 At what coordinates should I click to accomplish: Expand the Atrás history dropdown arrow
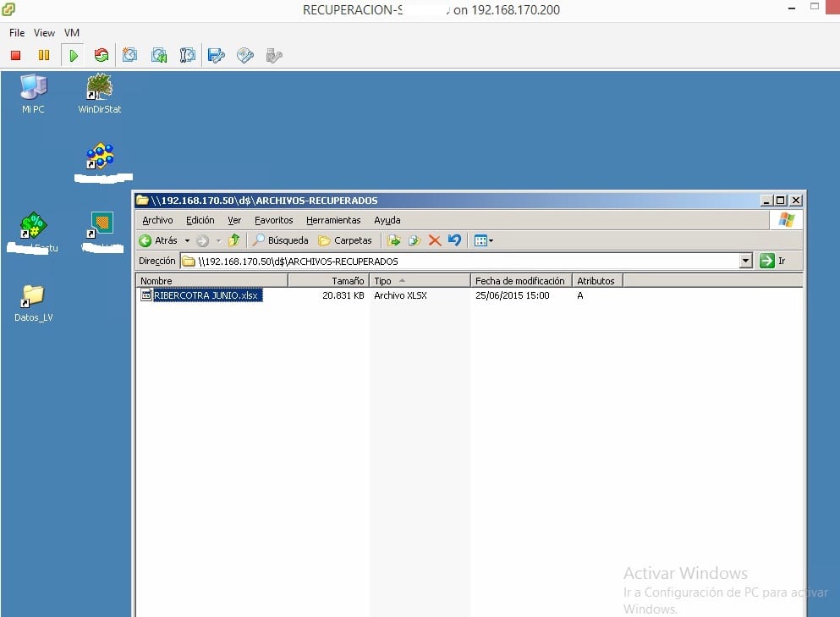187,241
